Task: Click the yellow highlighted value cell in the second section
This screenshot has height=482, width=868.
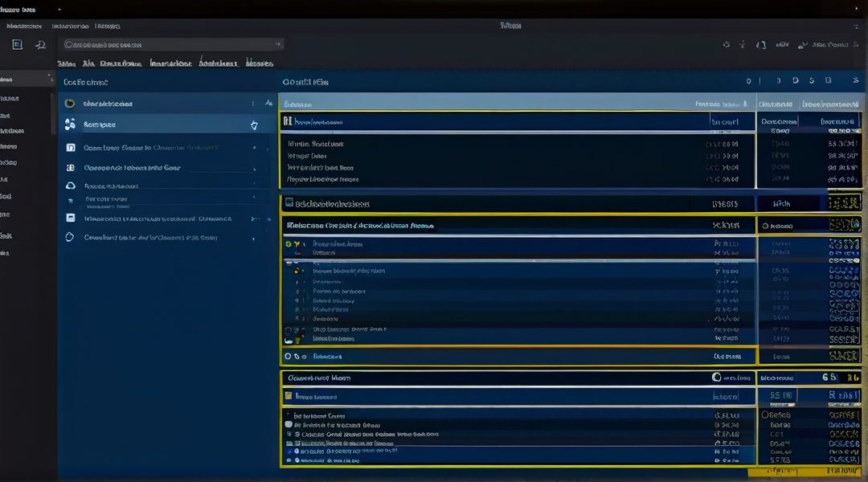Action: coord(844,203)
